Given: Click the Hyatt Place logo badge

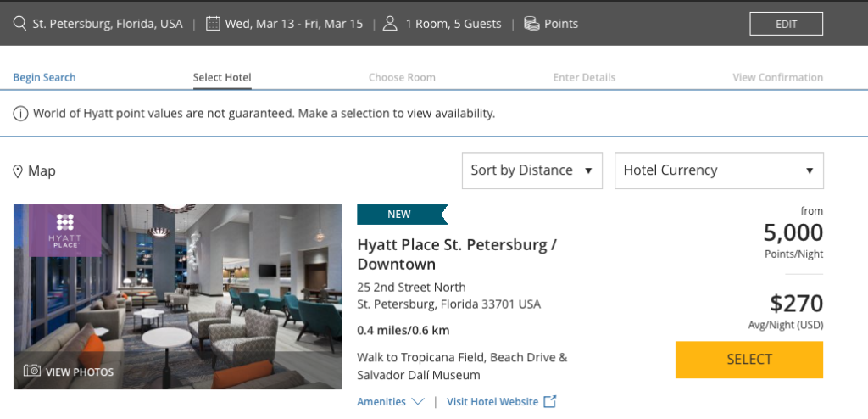Looking at the screenshot, I should (65, 231).
